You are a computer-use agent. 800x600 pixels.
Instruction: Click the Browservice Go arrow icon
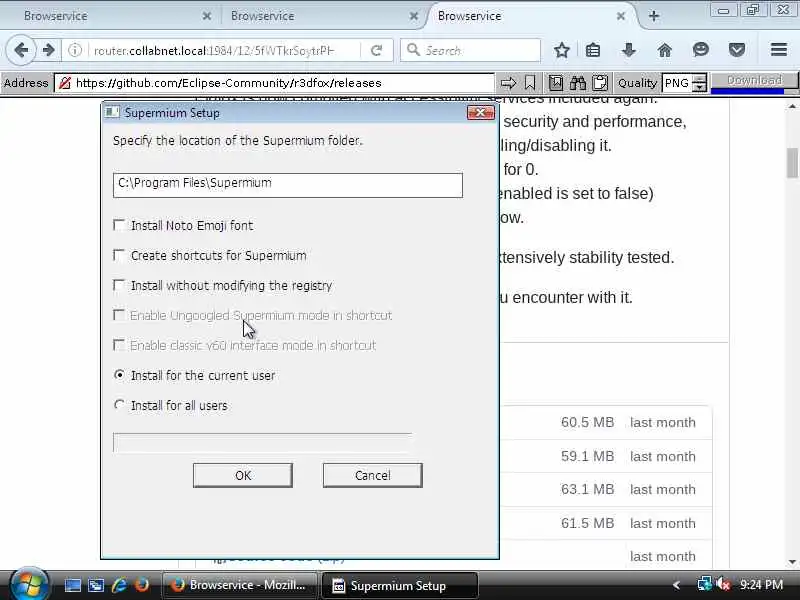point(508,83)
